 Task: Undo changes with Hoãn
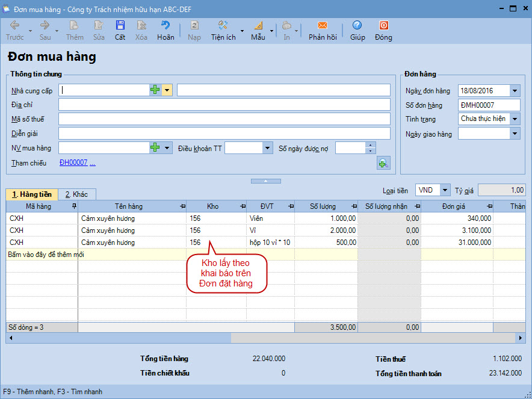[165, 30]
